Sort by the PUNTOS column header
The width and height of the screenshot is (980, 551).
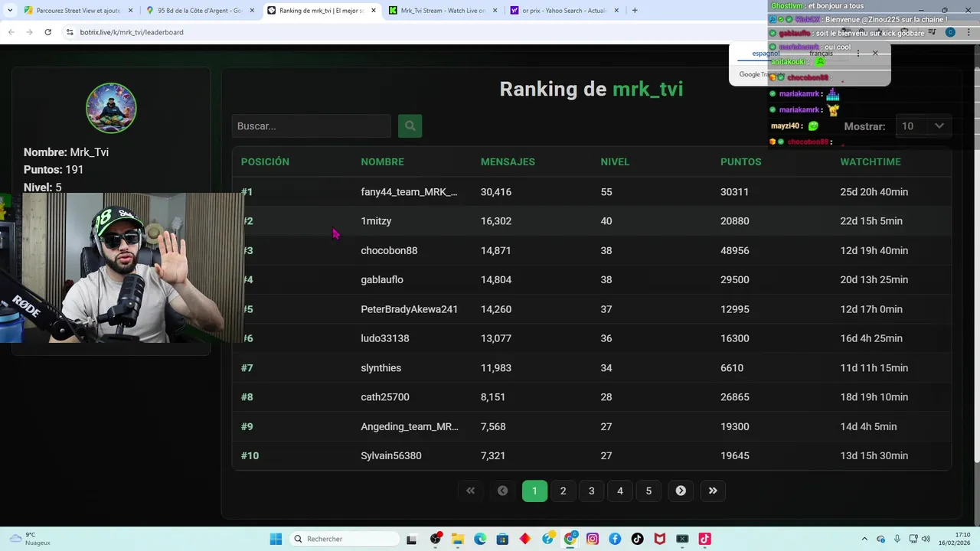tap(740, 161)
